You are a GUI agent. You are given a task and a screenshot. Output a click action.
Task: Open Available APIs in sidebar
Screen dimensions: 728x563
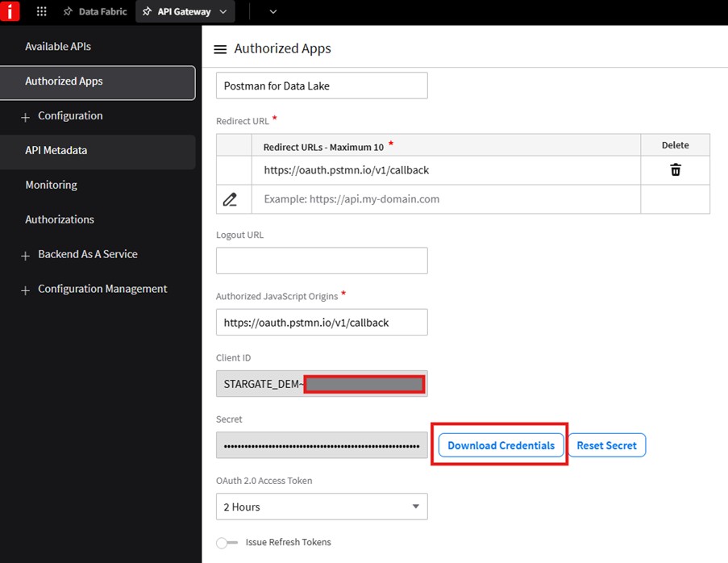[x=58, y=47]
